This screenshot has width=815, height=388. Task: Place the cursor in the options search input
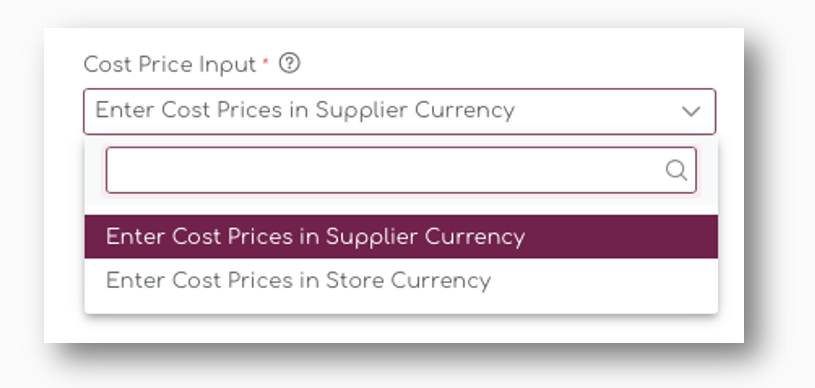click(401, 170)
